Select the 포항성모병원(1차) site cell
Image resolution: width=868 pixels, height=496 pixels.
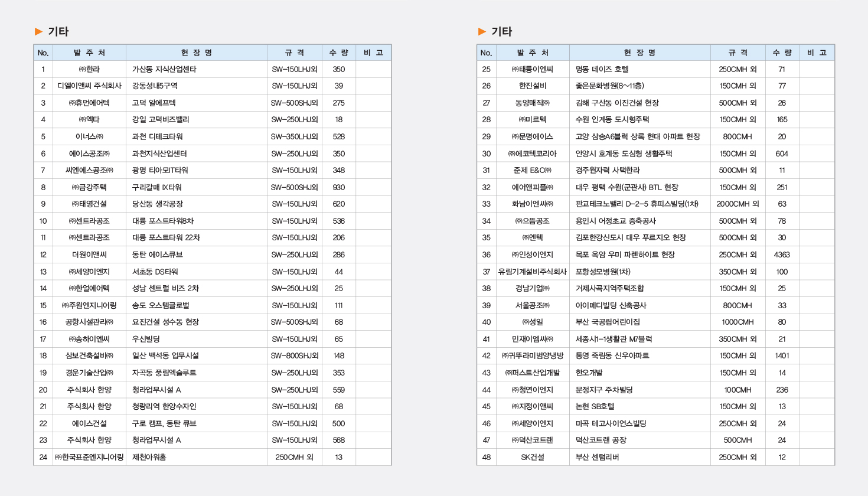[x=603, y=272]
